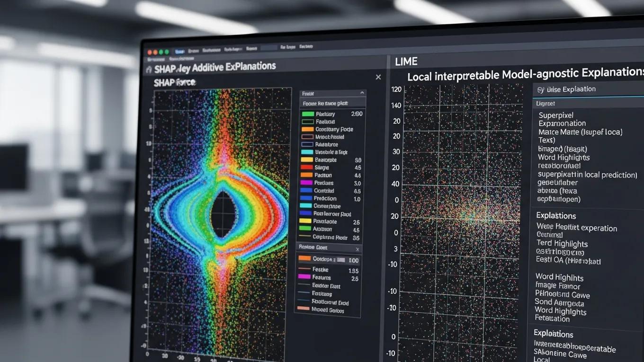The height and width of the screenshot is (362, 644).
Task: Click the green swatch with value 2.00
Action: [308, 114]
